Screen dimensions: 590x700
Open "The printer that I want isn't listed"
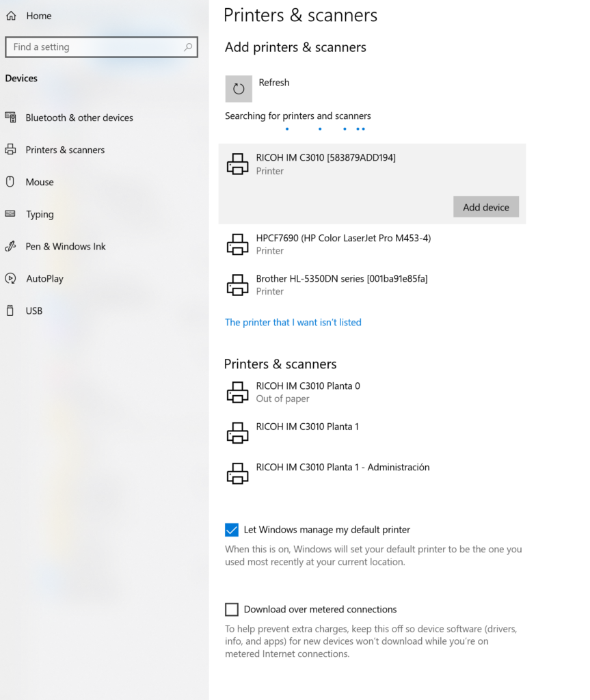pyautogui.click(x=293, y=322)
